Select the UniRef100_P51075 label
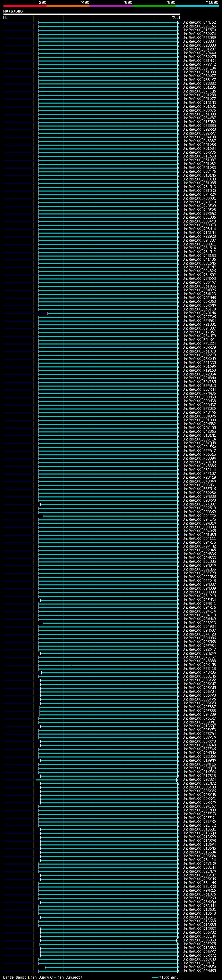This screenshot has width=222, height=980. (x=199, y=894)
